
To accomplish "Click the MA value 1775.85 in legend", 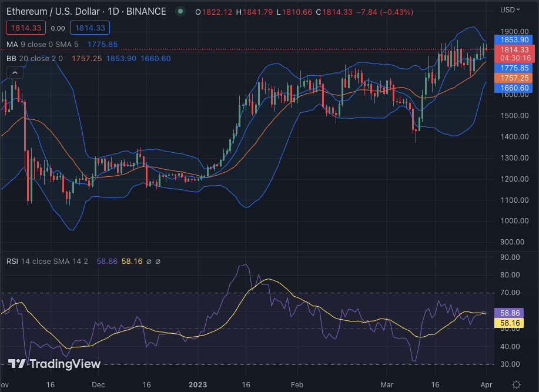I will 102,44.
